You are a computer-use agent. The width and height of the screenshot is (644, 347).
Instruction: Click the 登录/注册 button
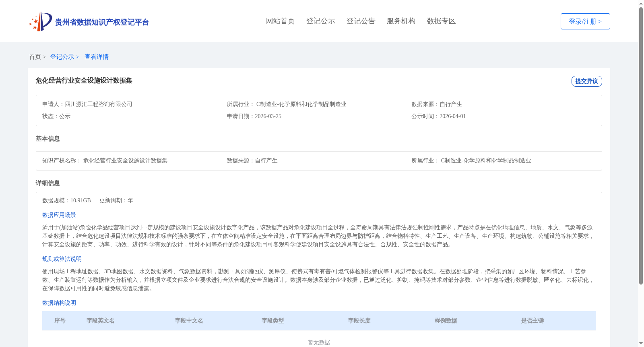(x=585, y=21)
